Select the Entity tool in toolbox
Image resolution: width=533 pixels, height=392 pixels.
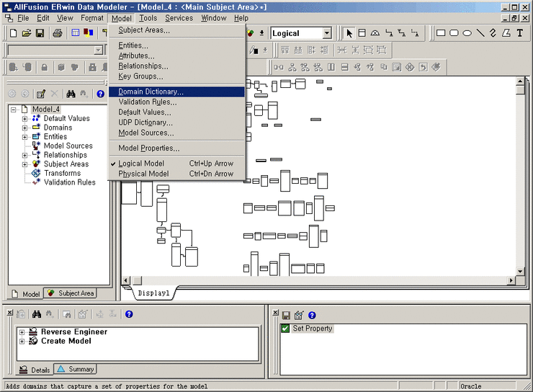pyautogui.click(x=362, y=33)
